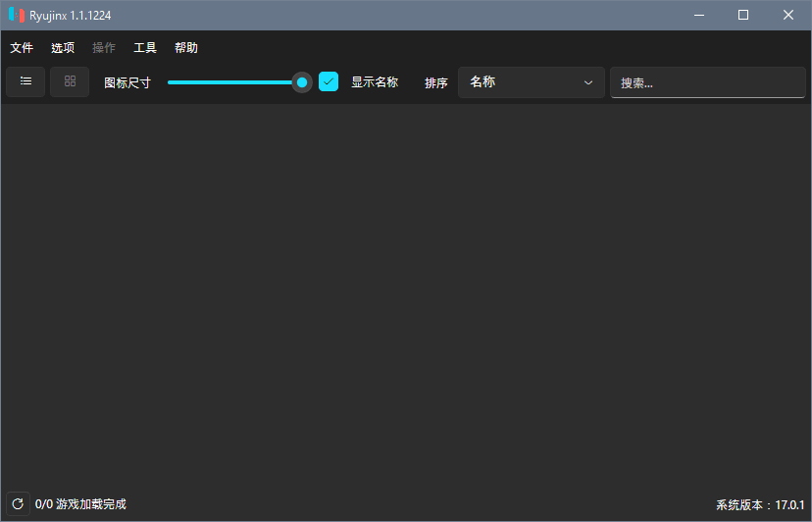Screen dimensions: 812x522
Task: Click the 0/0 游戏加载完成 status text
Action: [x=80, y=504]
